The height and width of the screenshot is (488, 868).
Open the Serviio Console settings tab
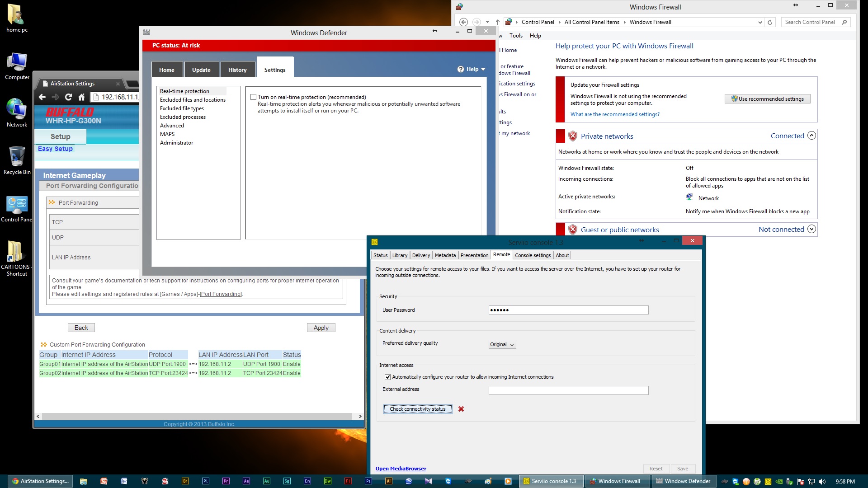tap(533, 255)
